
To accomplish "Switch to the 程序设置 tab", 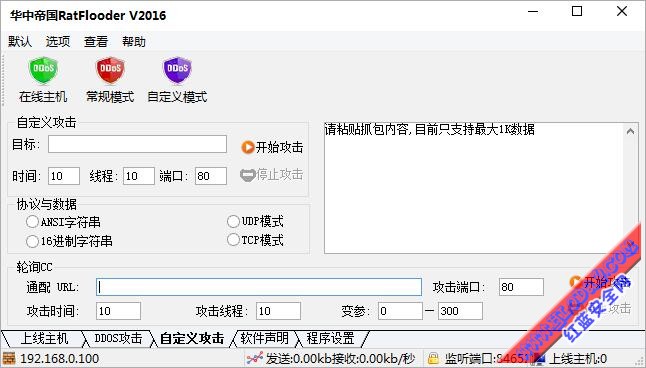I will (x=330, y=339).
